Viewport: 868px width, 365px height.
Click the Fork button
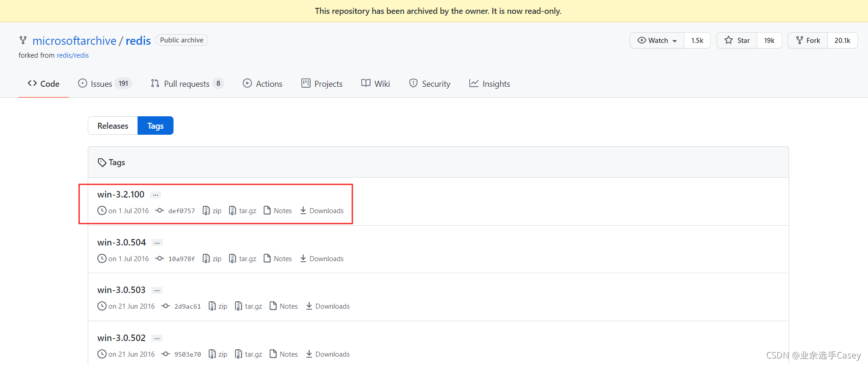[x=808, y=40]
